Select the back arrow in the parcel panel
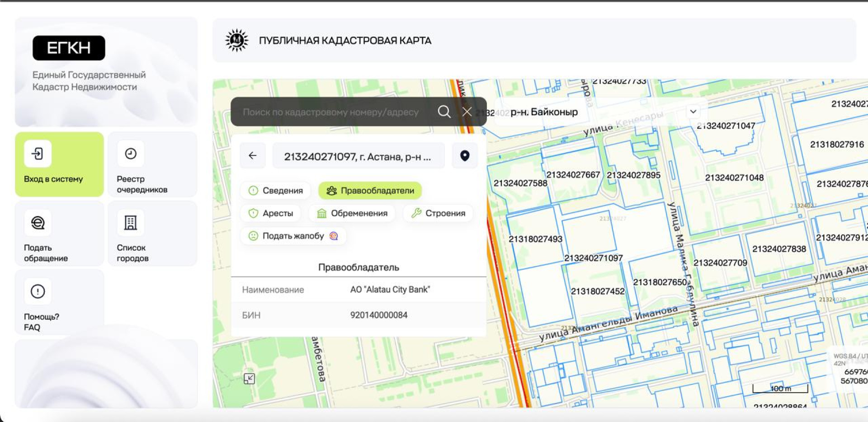The height and width of the screenshot is (422, 868). (x=252, y=155)
